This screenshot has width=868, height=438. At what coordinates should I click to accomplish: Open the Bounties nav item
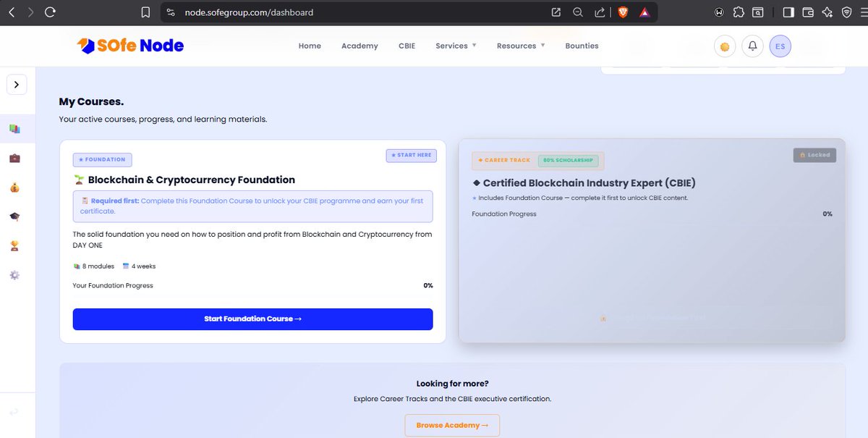coord(582,46)
